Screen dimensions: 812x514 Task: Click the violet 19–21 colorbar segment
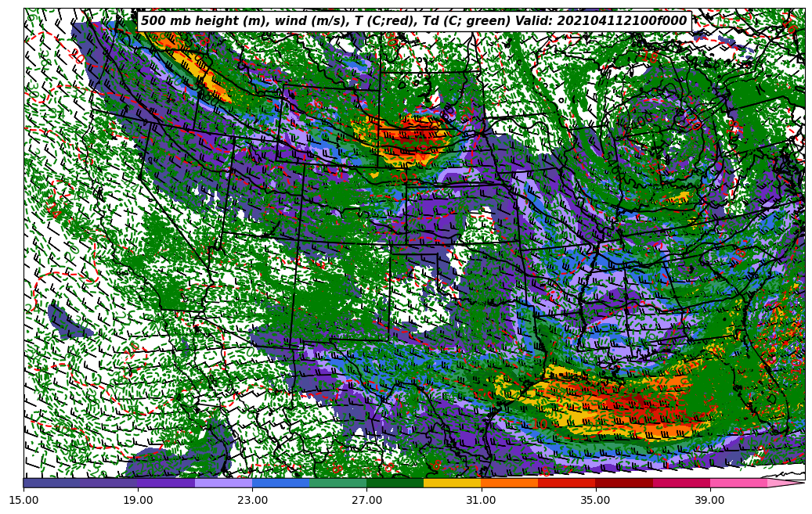[x=166, y=483]
